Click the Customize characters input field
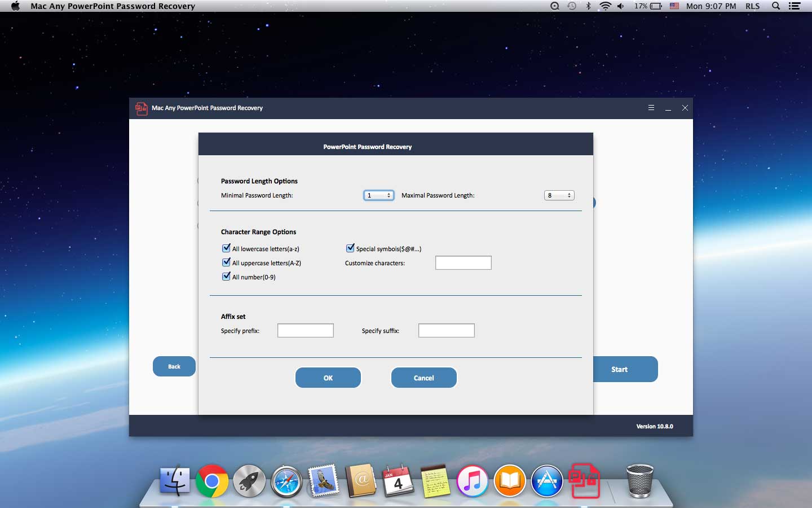Screen dimensions: 812x508 pyautogui.click(x=464, y=263)
